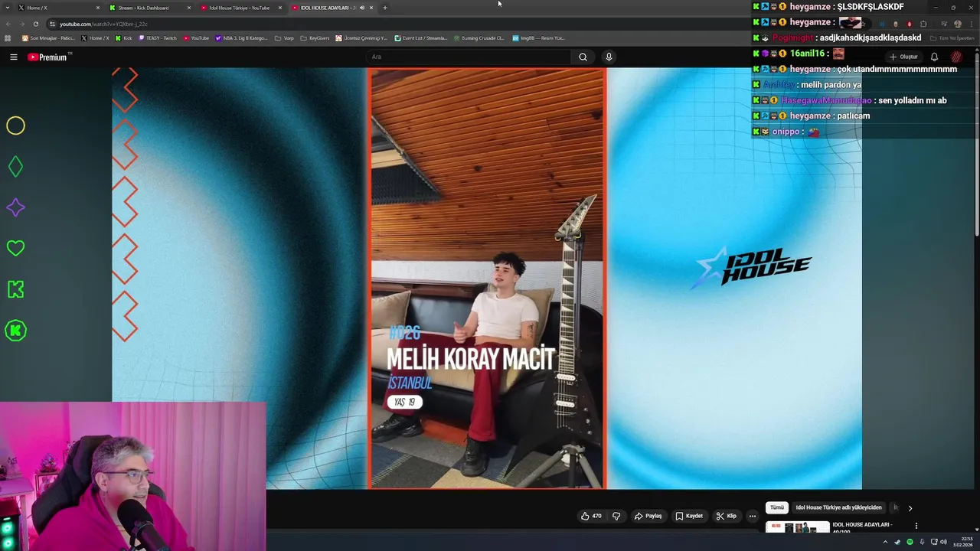Open the Home / X bookmark

(95, 38)
